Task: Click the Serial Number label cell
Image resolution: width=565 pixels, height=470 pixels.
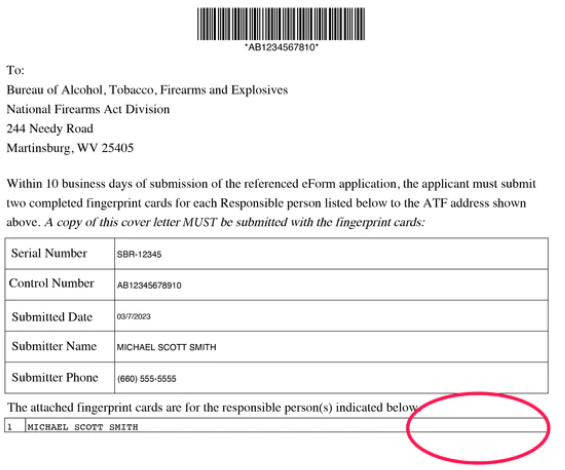Action: click(60, 253)
